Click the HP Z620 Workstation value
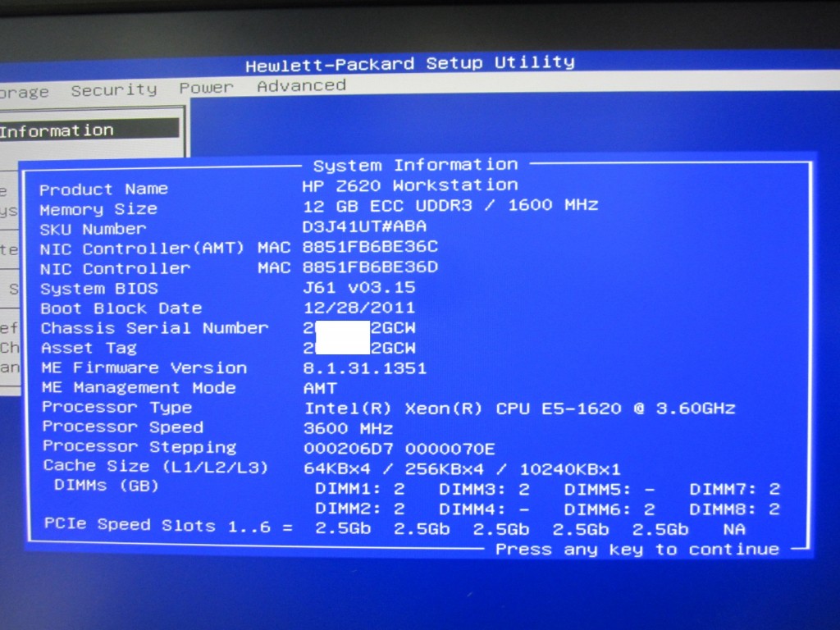840x630 pixels. click(x=410, y=185)
